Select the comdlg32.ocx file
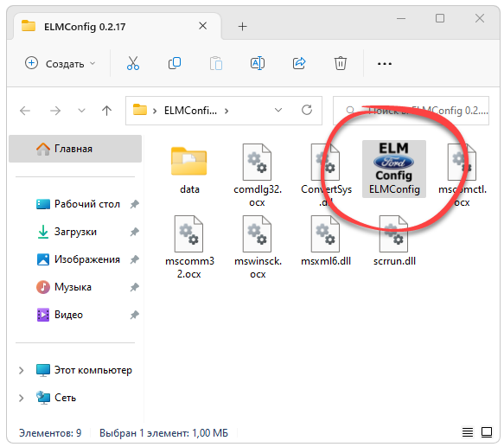Image resolution: width=504 pixels, height=447 pixels. point(258,176)
